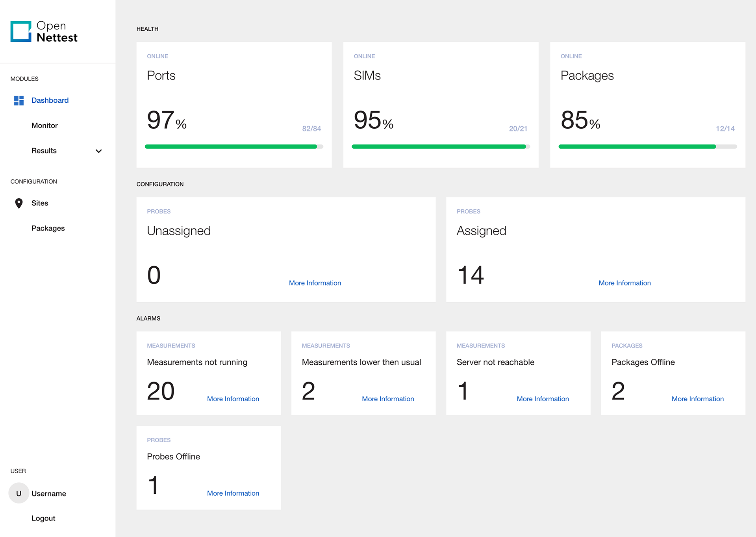Click the Sites location pin icon

19,203
